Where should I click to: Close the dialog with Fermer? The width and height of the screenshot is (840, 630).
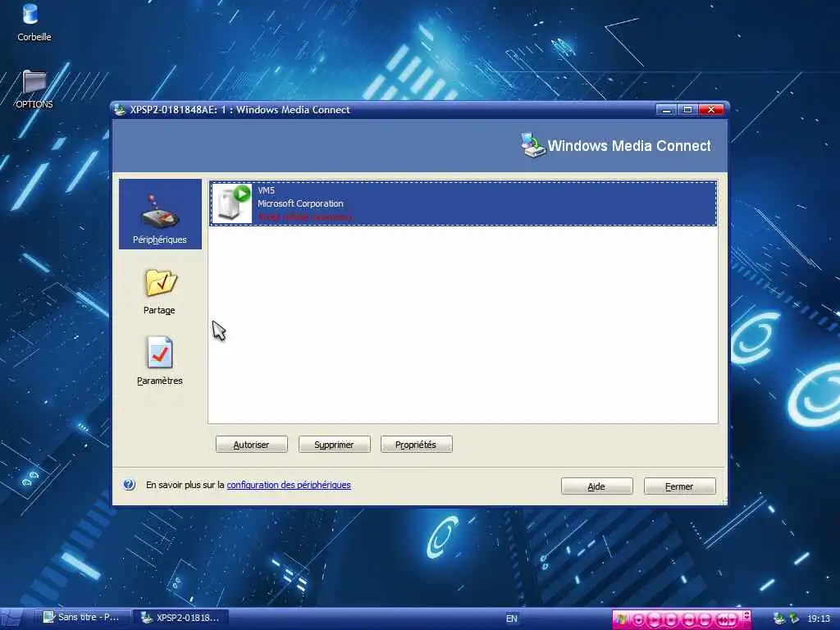click(679, 486)
